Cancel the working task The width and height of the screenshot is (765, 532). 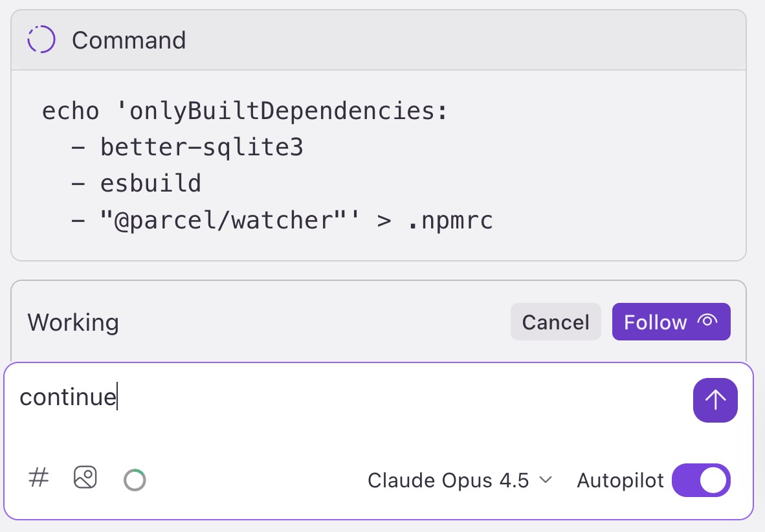pos(556,322)
